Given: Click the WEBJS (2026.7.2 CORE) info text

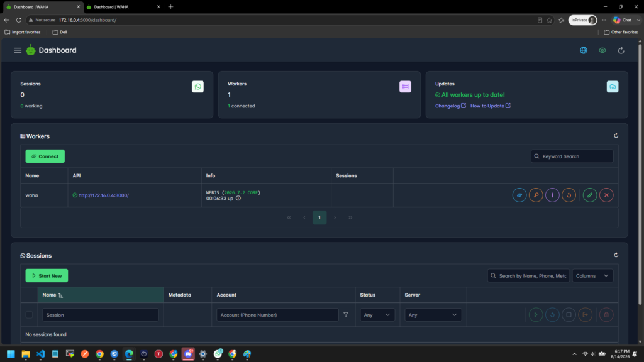Looking at the screenshot, I should (233, 192).
